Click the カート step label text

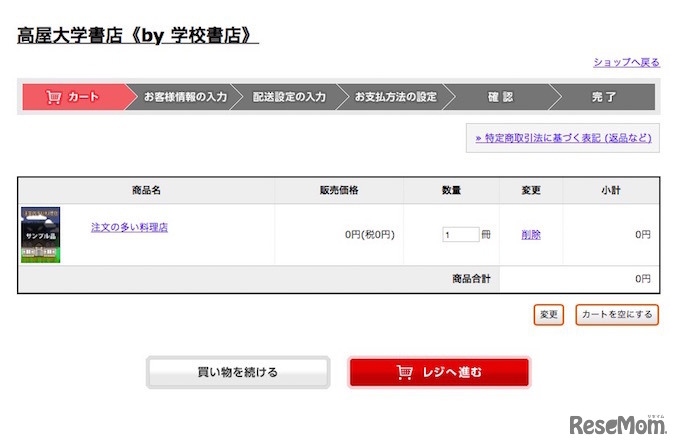coord(84,97)
